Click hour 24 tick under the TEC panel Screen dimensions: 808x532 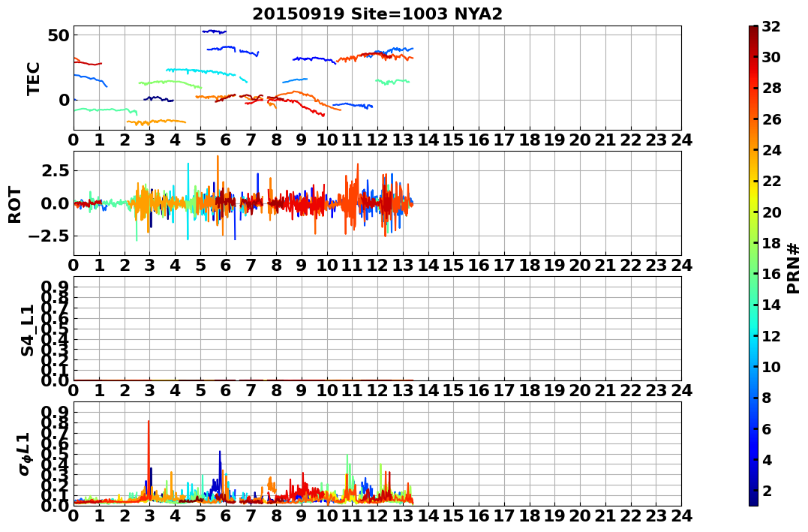click(x=681, y=140)
